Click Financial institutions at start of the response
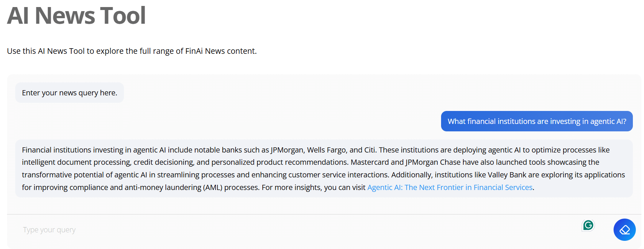644x249 pixels. point(56,150)
